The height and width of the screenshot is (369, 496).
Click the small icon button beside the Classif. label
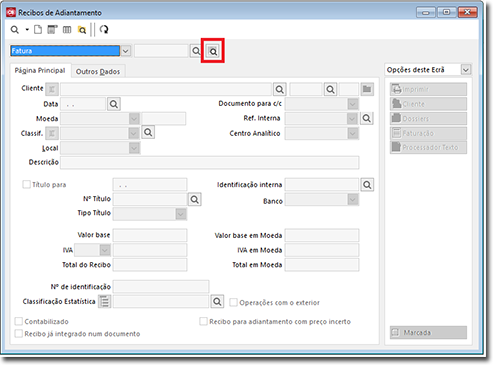tap(52, 133)
